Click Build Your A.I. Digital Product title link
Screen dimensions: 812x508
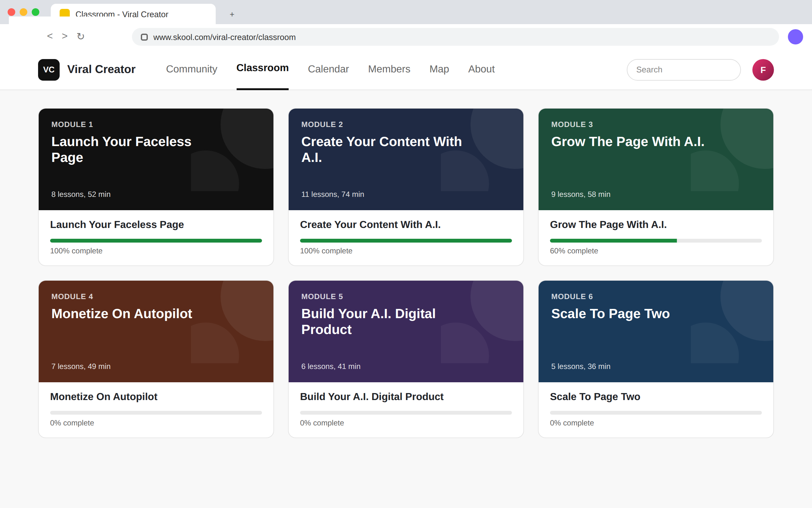tap(371, 397)
